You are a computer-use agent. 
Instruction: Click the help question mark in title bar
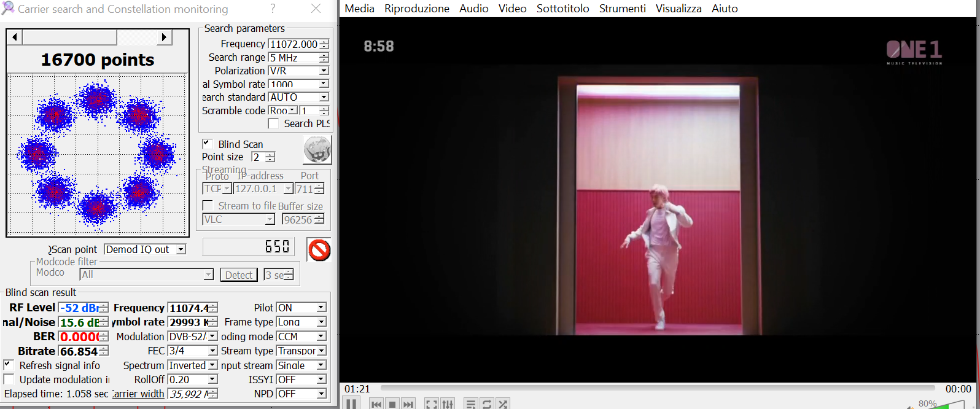coord(273,9)
